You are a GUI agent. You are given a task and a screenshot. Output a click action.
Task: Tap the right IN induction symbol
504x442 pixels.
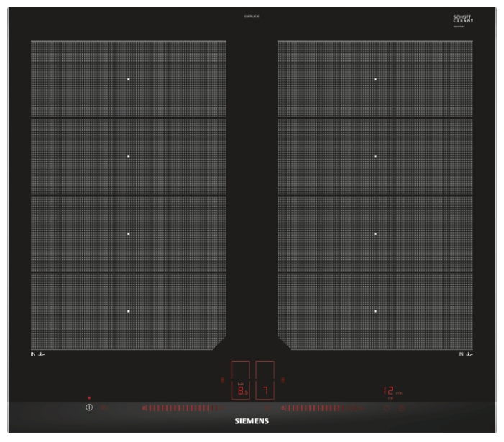(x=465, y=354)
